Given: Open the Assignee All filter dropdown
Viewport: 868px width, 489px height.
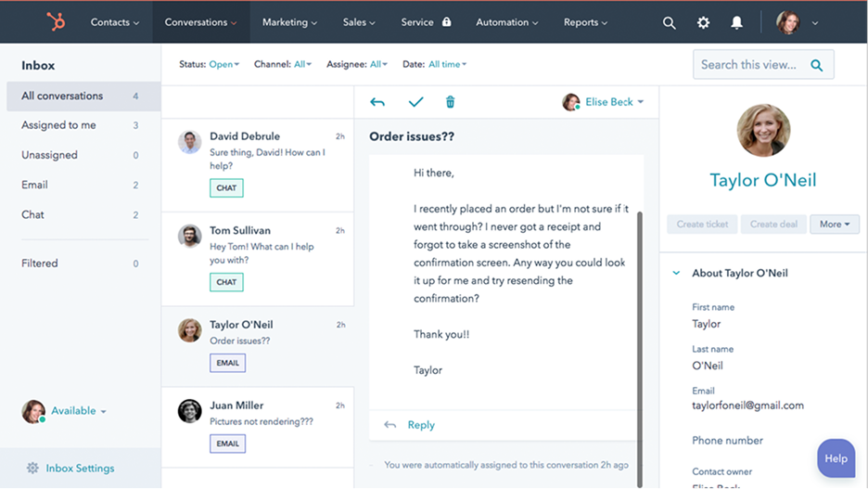Looking at the screenshot, I should 378,64.
